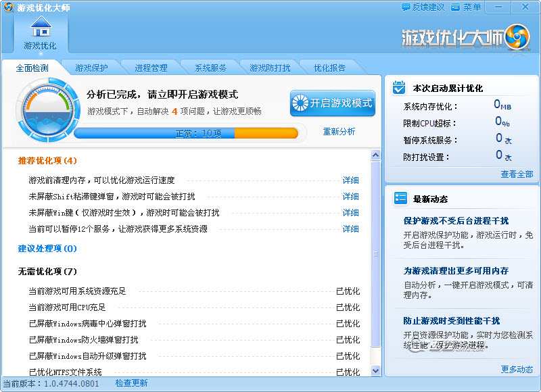Open 详细 for 游戏前清理内存 item
Image resolution: width=541 pixels, height=392 pixels.
(350, 180)
